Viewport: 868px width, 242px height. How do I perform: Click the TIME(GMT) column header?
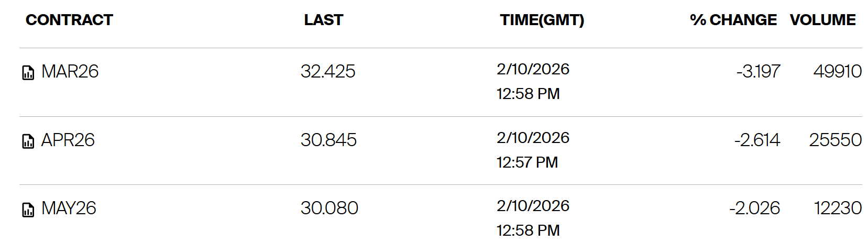tap(542, 20)
